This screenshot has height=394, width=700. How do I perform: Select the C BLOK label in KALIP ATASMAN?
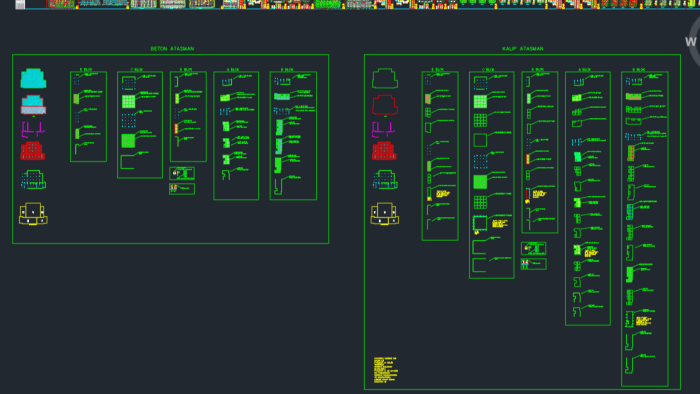[x=488, y=70]
